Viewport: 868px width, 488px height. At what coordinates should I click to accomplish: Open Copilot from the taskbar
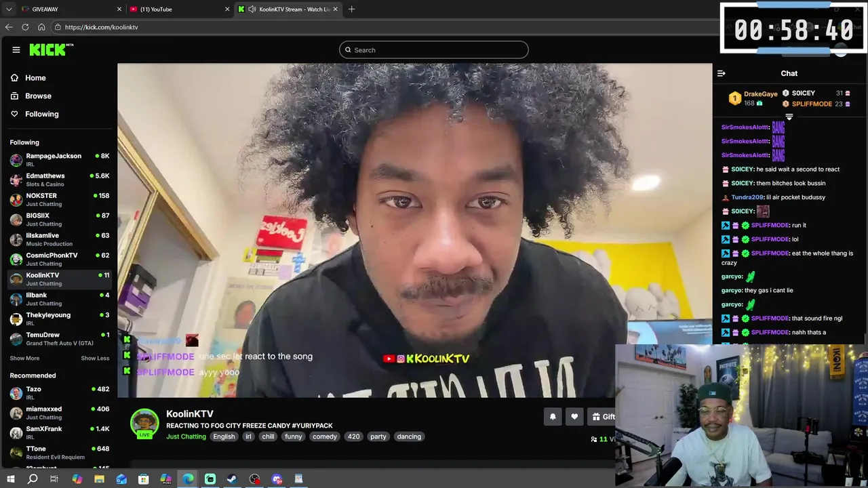[77, 479]
